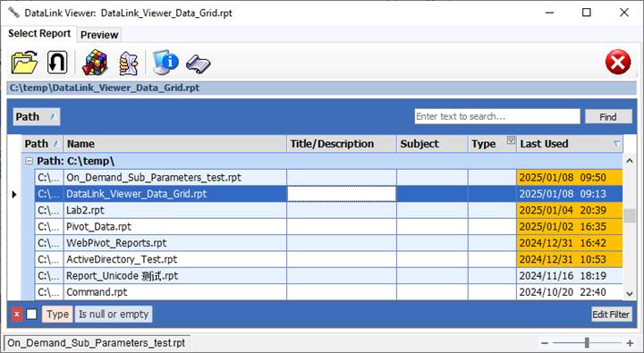Click the red X close icon
This screenshot has width=644, height=353.
coord(618,63)
